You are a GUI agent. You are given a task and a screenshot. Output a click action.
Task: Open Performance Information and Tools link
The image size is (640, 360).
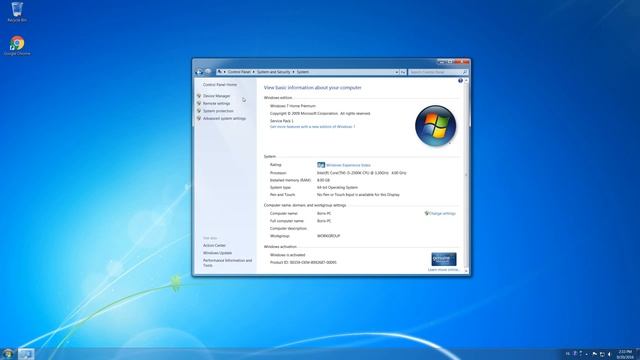(x=227, y=263)
